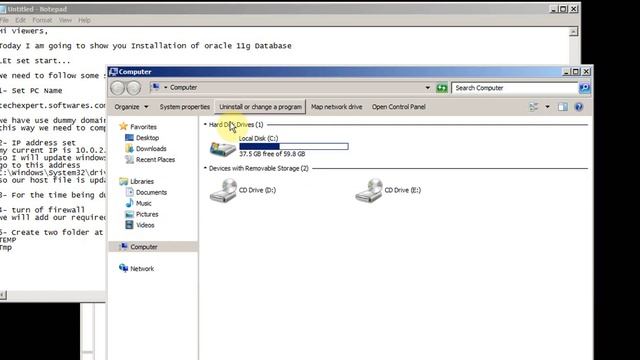Select the Music label under Libraries

(x=144, y=203)
